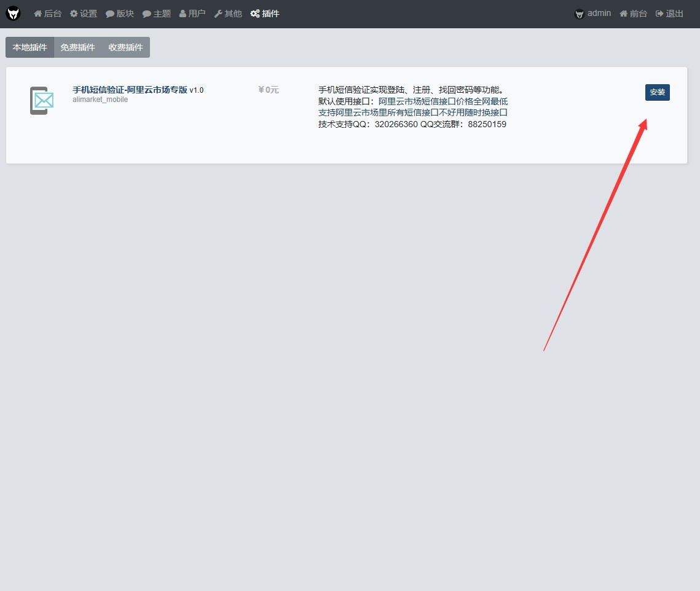Open the 用户 users menu
700x591 pixels.
[x=192, y=14]
